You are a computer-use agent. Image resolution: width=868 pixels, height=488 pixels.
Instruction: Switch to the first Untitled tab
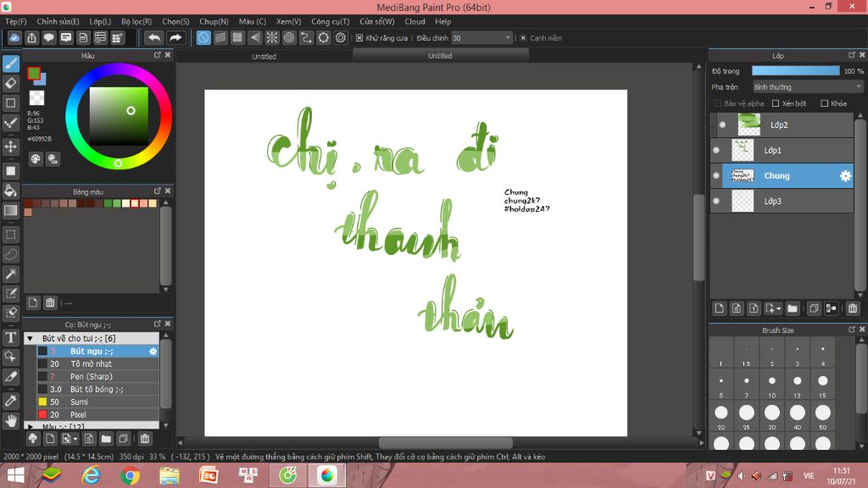[x=264, y=56]
